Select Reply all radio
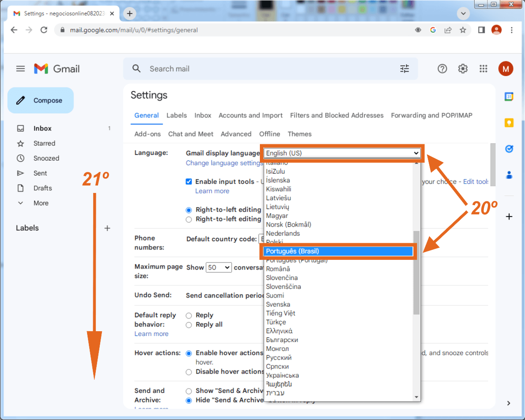 tap(189, 325)
